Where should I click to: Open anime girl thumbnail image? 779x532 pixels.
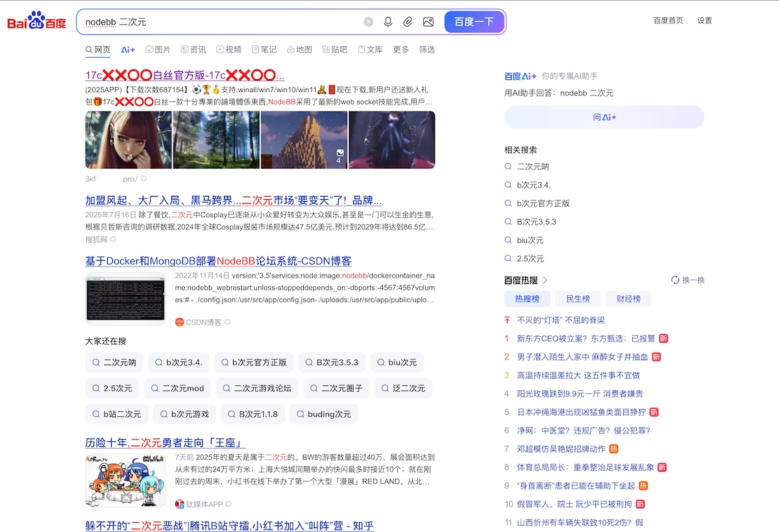pos(129,139)
